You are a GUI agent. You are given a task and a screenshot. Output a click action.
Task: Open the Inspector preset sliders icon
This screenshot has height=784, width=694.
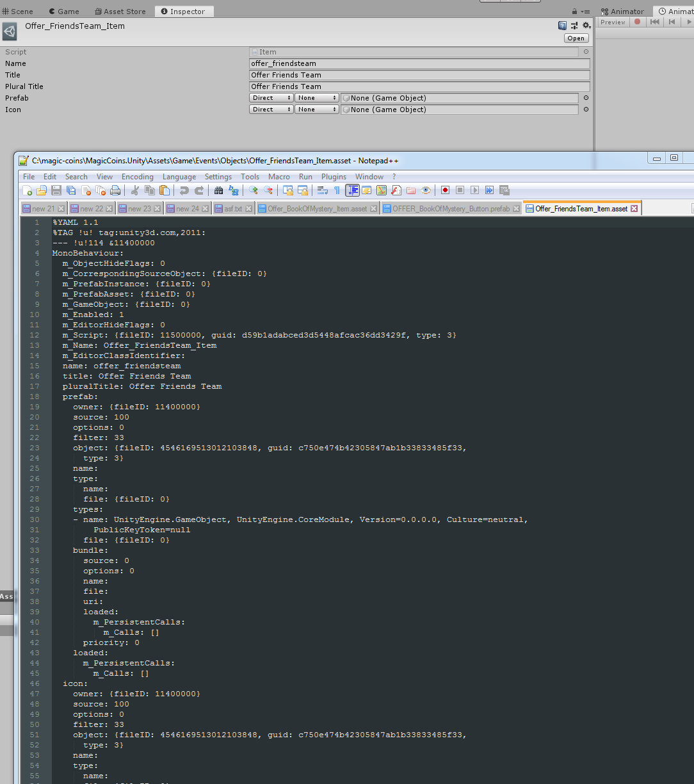[574, 26]
